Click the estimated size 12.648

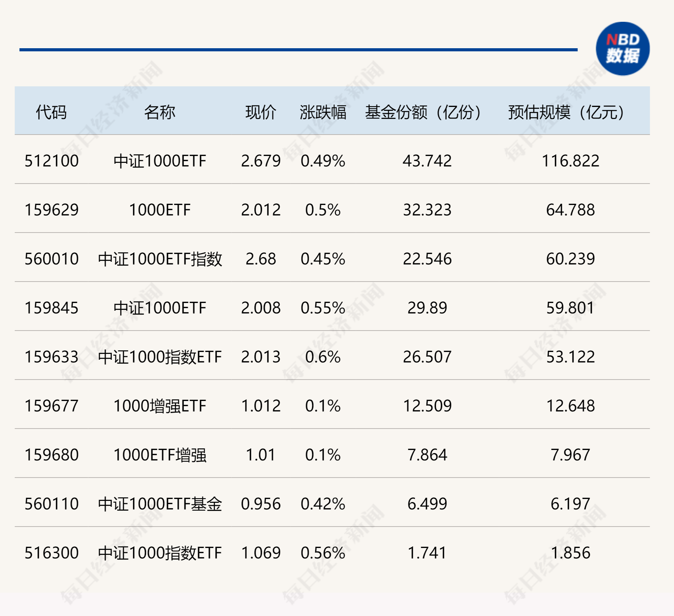tap(570, 406)
